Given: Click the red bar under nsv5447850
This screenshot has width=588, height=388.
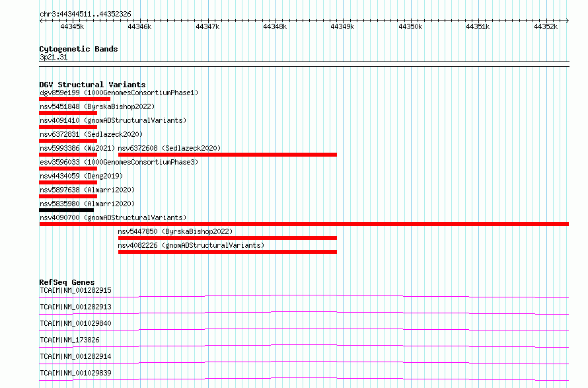Looking at the screenshot, I should [x=227, y=238].
